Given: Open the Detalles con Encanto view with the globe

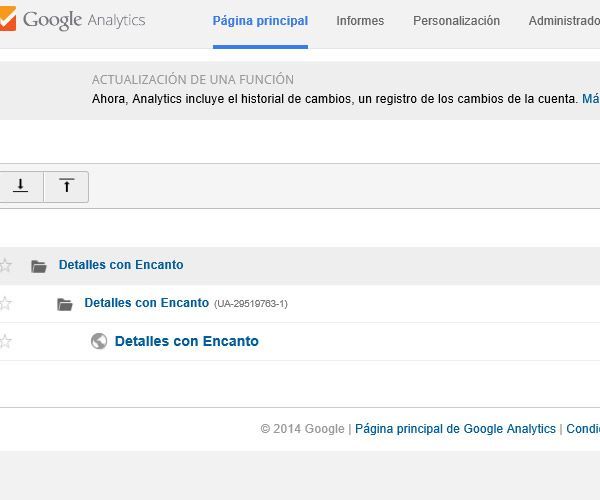Looking at the screenshot, I should [187, 341].
